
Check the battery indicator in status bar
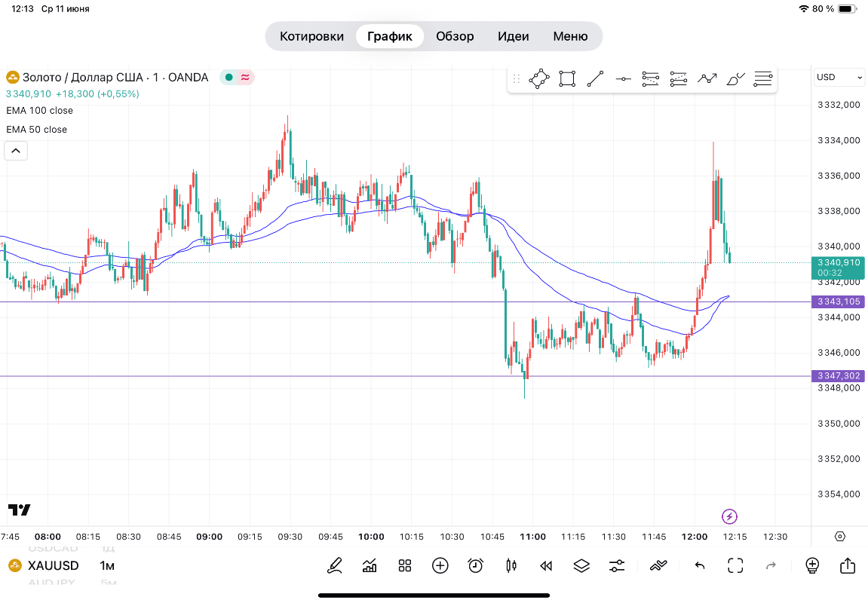(x=848, y=9)
